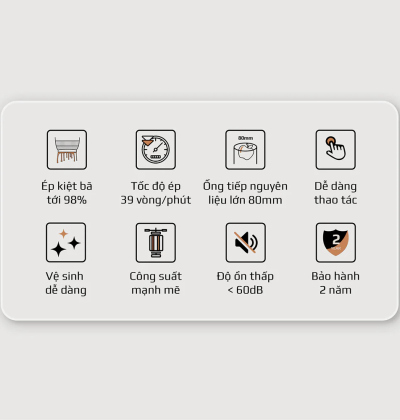
Task: Click the 'Dễ dàng thao tác' caption
Action: 336,193
